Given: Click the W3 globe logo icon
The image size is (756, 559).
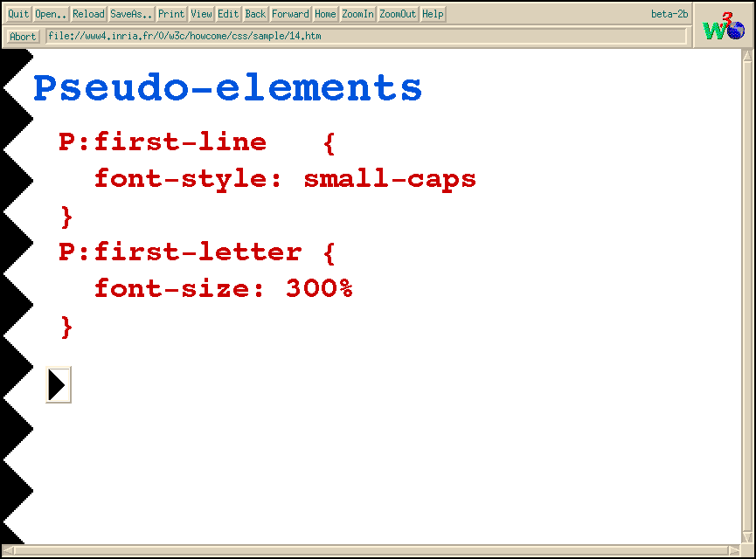Looking at the screenshot, I should (x=724, y=25).
